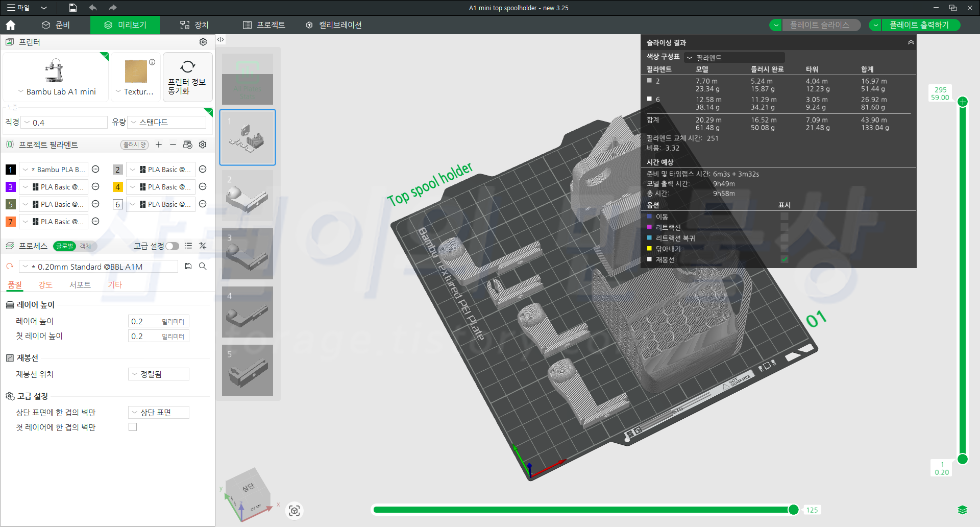Image resolution: width=980 pixels, height=527 pixels.
Task: Open the 상단 표면에 한 겹의 벽만 dropdown
Action: (159, 412)
